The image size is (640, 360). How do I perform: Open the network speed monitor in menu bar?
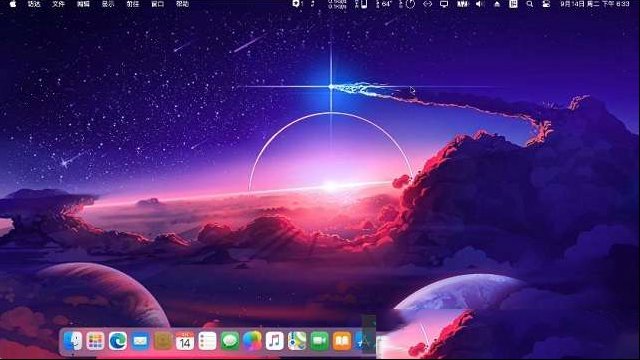[337, 4]
